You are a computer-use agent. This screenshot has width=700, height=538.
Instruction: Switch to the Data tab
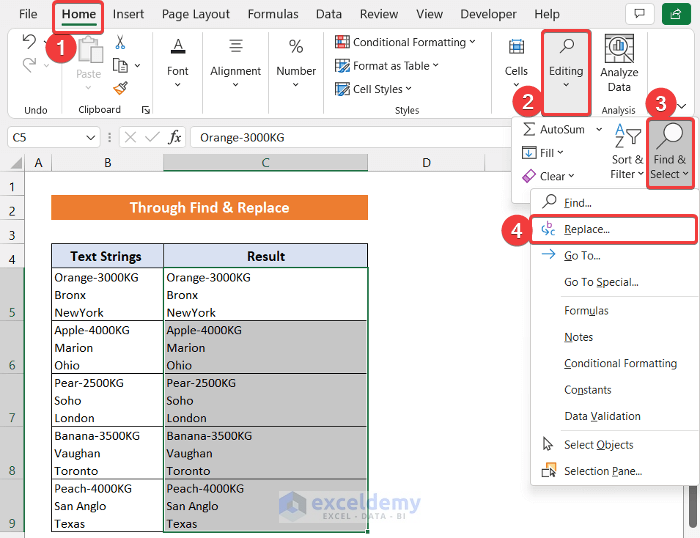(x=329, y=14)
